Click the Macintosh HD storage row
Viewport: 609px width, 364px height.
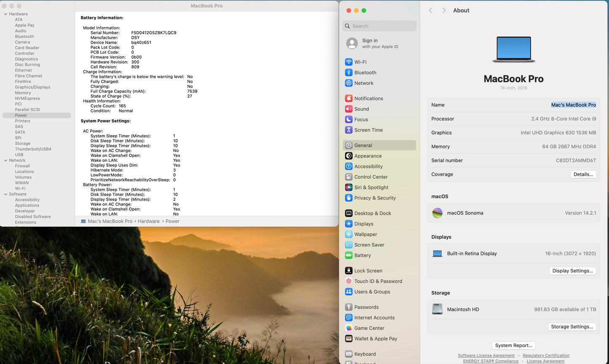pos(514,309)
